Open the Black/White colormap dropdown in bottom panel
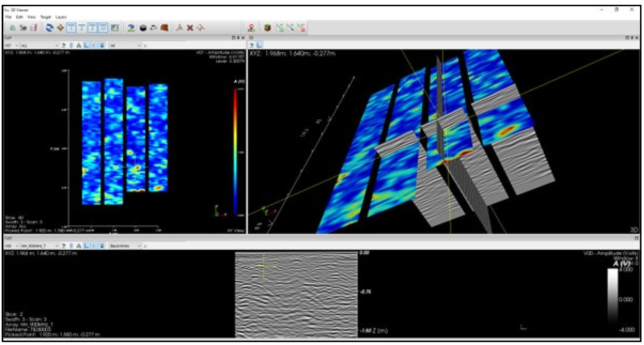Image resolution: width=644 pixels, height=345 pixels. [125, 246]
